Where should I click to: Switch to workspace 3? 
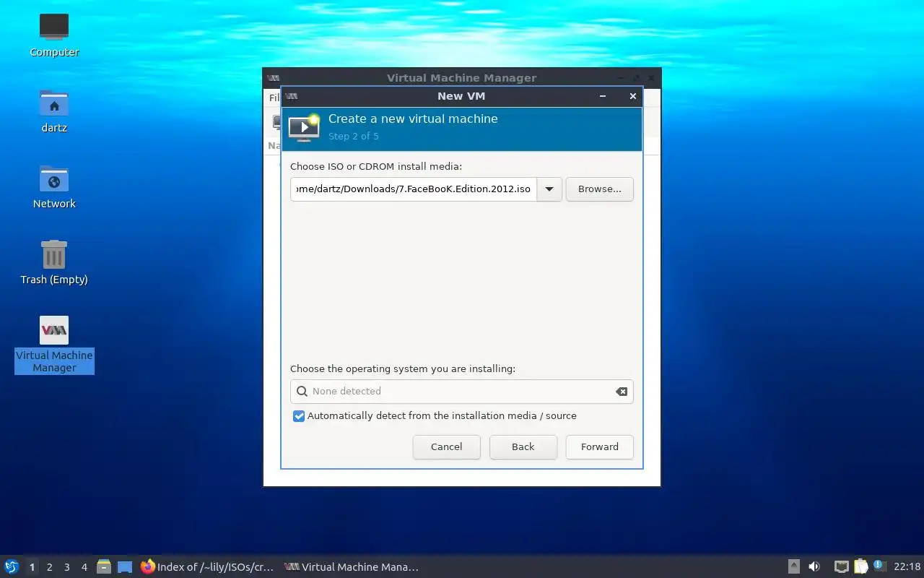click(x=66, y=567)
